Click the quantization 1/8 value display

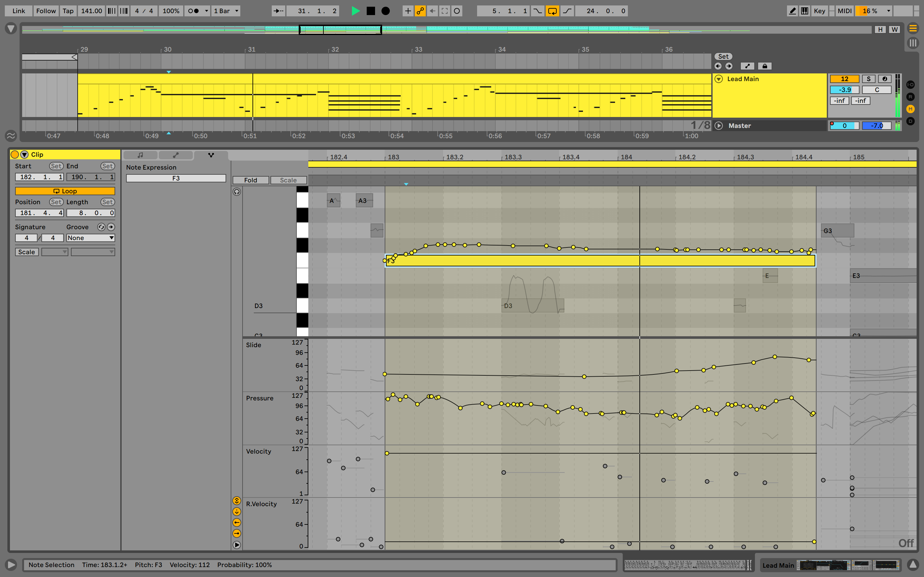tap(697, 125)
